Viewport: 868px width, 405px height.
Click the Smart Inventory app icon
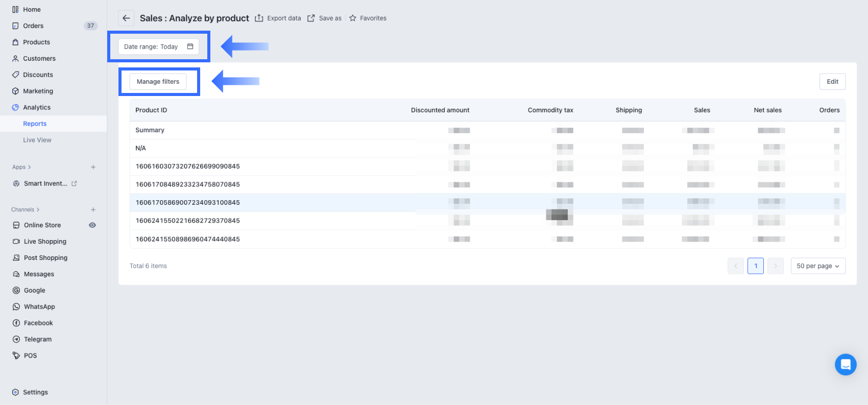click(16, 183)
